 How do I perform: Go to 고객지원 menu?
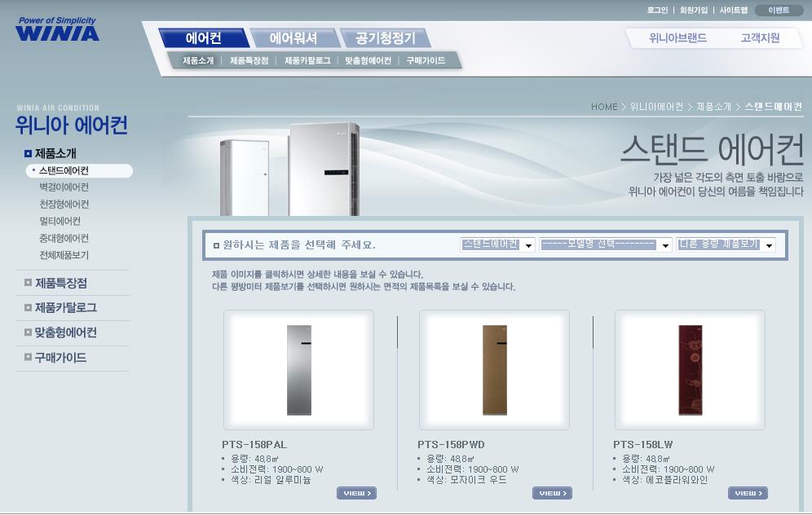(760, 37)
